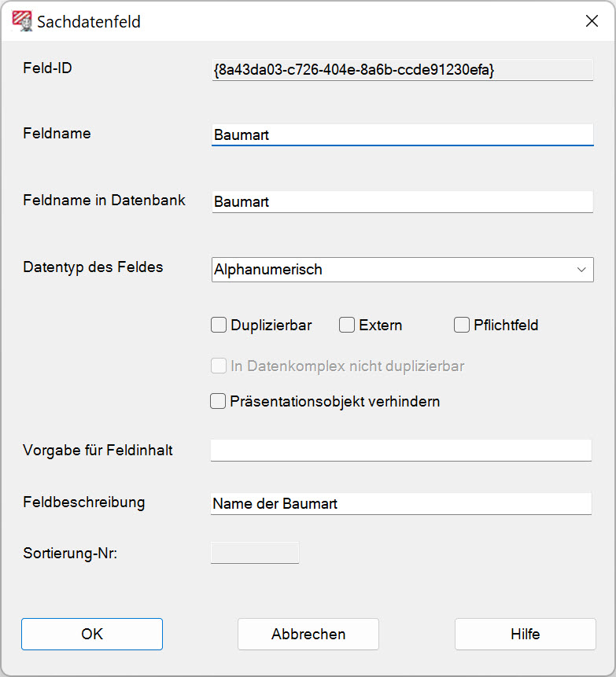Tick the Extern checkbox
The width and height of the screenshot is (616, 677).
[347, 326]
